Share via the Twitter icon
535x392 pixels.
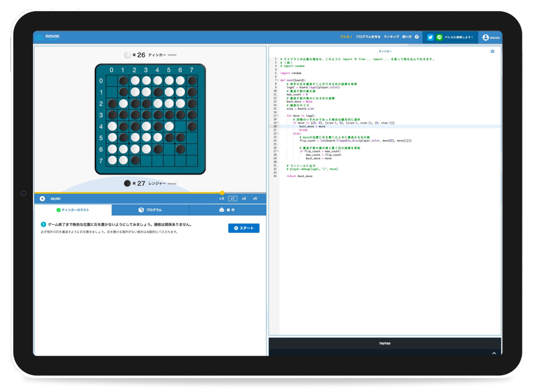(430, 37)
